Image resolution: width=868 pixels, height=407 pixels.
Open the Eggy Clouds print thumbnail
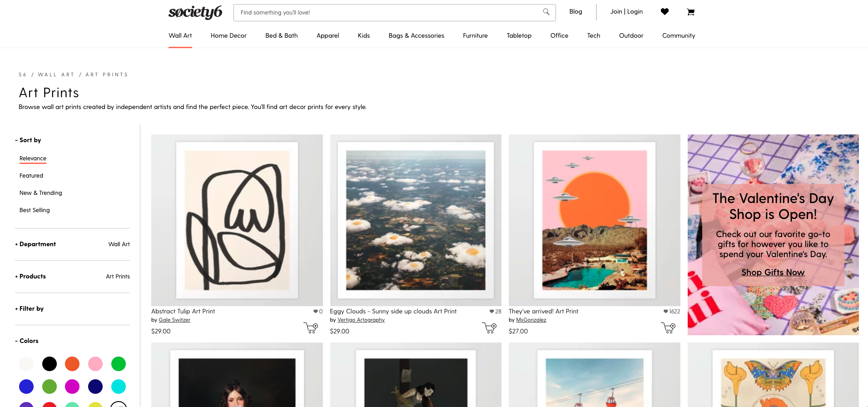tap(416, 220)
